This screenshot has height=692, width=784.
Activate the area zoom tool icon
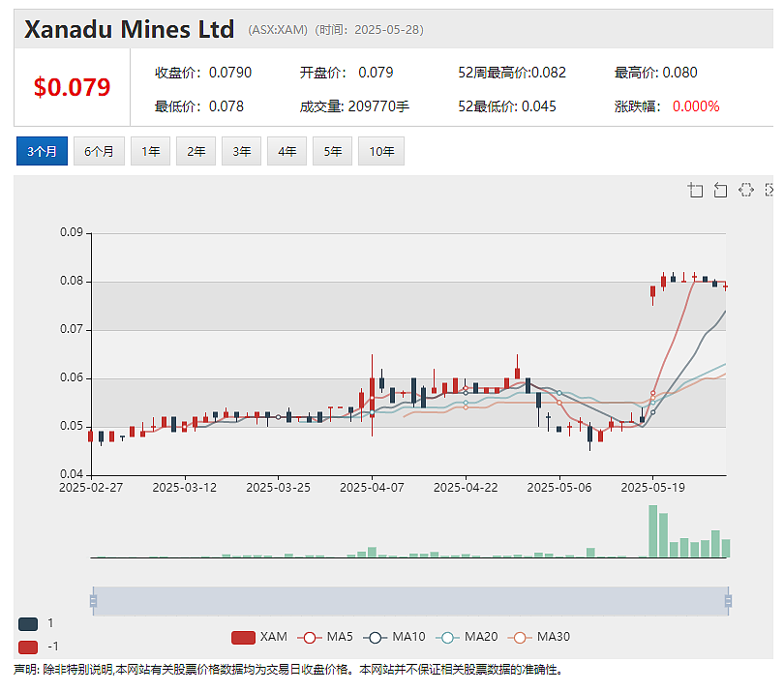pos(695,190)
